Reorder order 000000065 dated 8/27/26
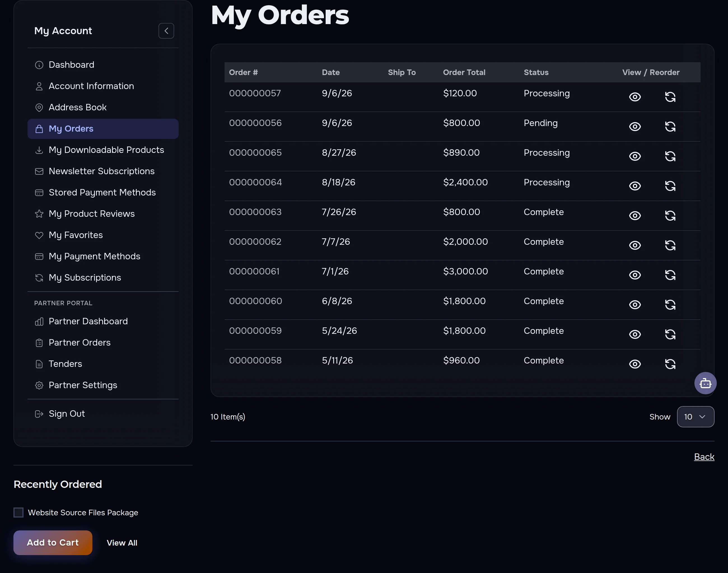This screenshot has width=728, height=573. point(670,156)
